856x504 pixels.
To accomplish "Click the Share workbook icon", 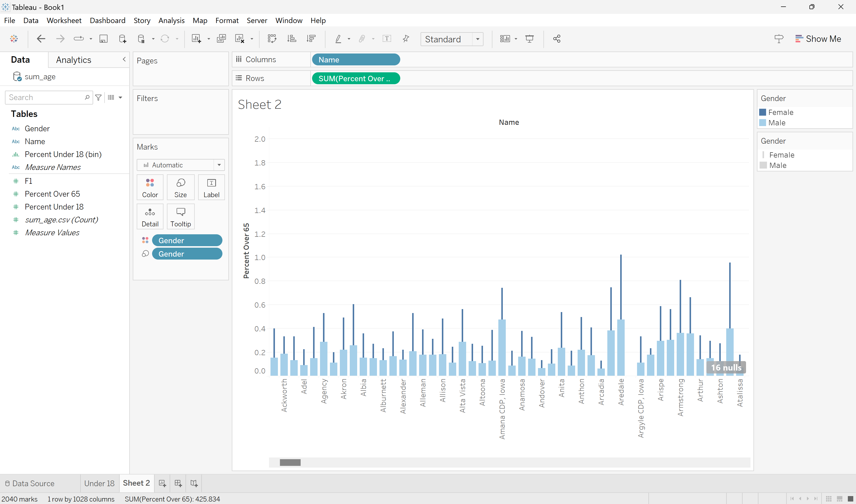I will coord(557,39).
